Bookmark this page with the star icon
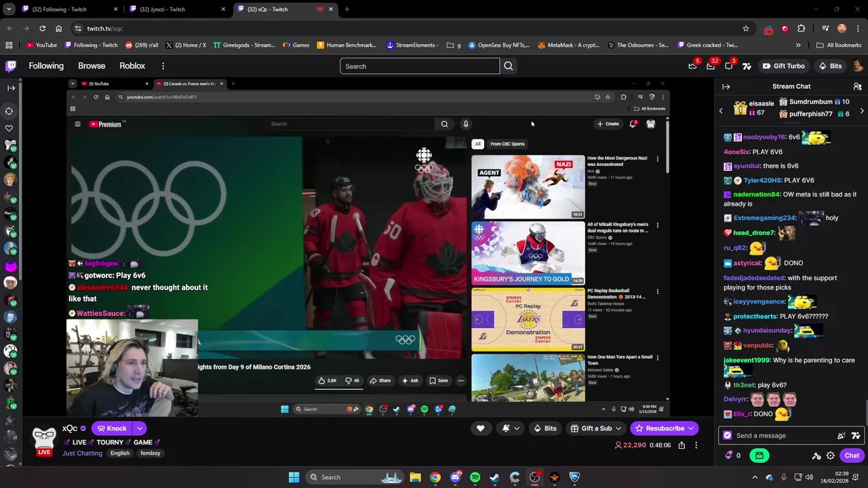 point(746,28)
